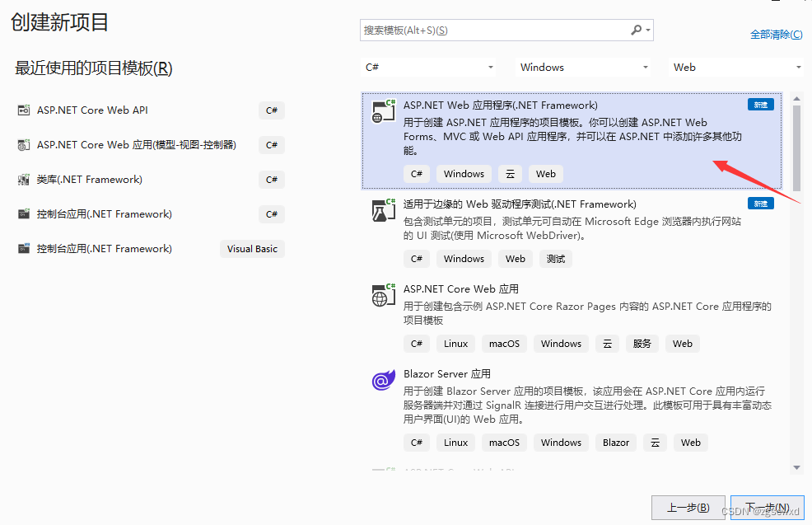Click the template list vertical scrollbar thumb
The width and height of the screenshot is (812, 525).
pos(796,148)
